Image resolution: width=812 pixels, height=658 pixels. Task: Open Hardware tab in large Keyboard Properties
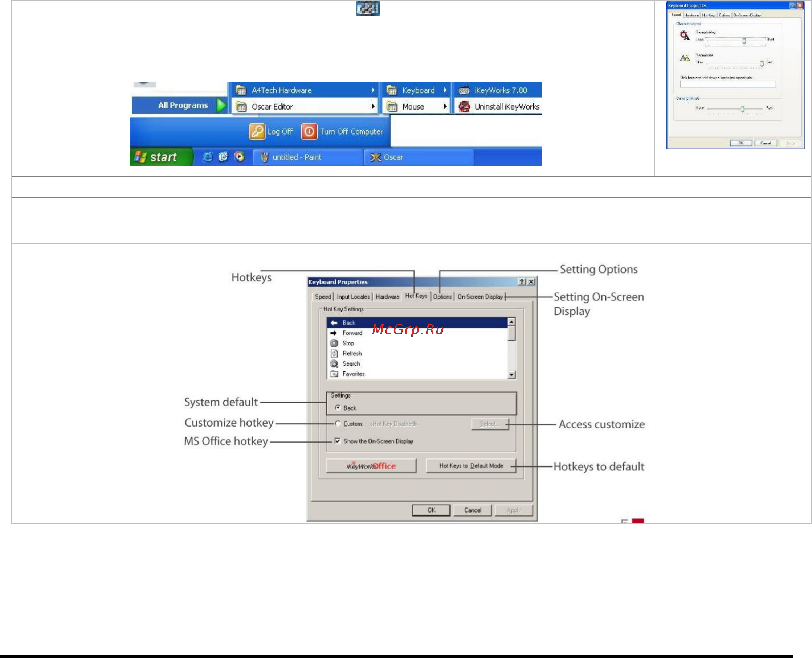click(x=387, y=296)
